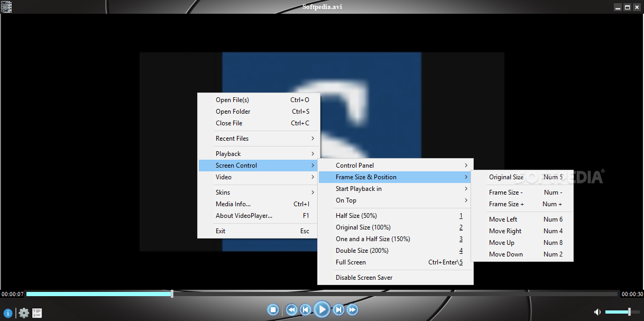The width and height of the screenshot is (644, 321).
Task: Click the stop playback button
Action: (x=273, y=309)
